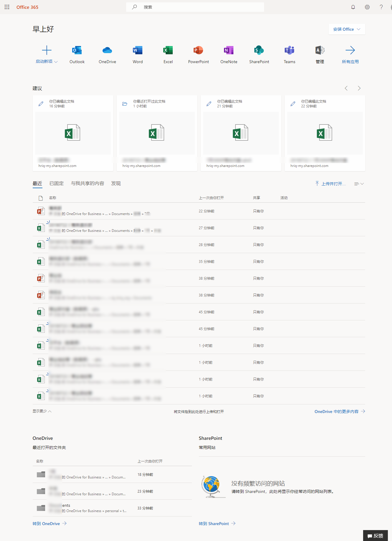This screenshot has height=541, width=392.
Task: Switch to the 发现 tab
Action: tap(116, 183)
